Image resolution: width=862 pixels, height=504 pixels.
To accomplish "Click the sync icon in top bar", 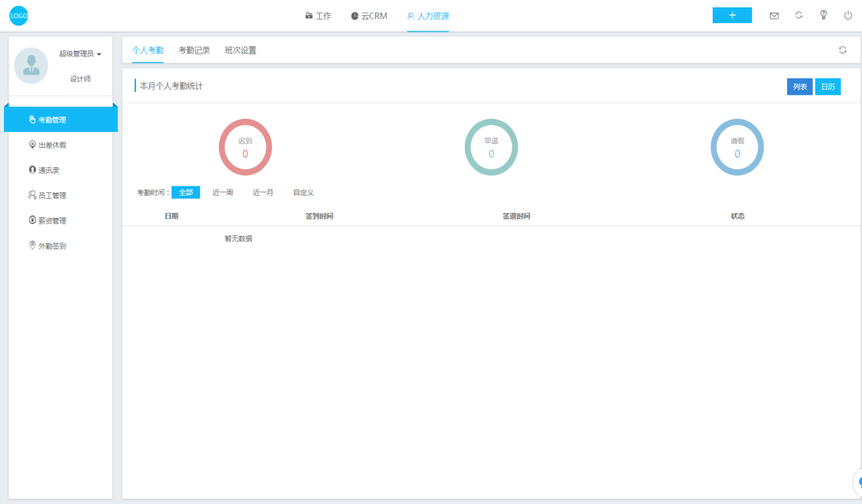I will coord(799,15).
